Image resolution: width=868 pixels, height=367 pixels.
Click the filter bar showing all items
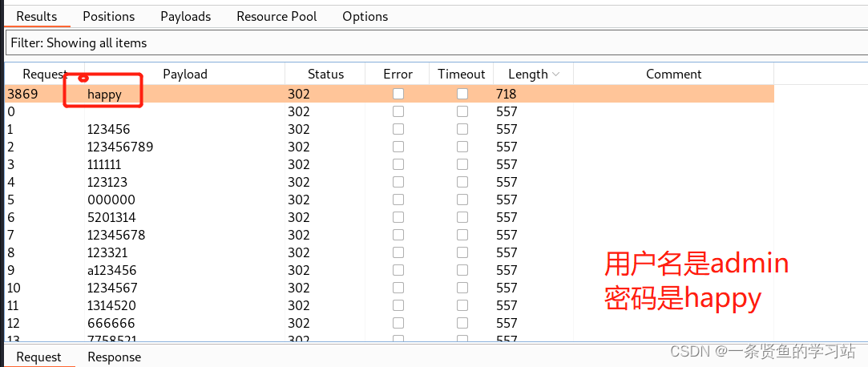(x=436, y=42)
